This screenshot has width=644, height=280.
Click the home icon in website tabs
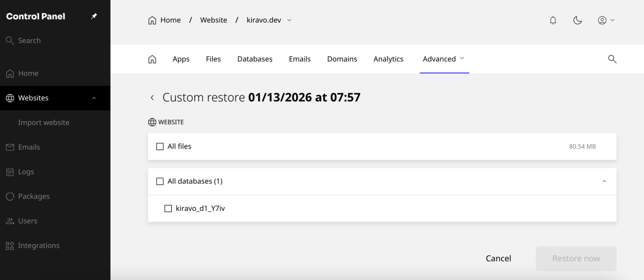click(x=152, y=59)
